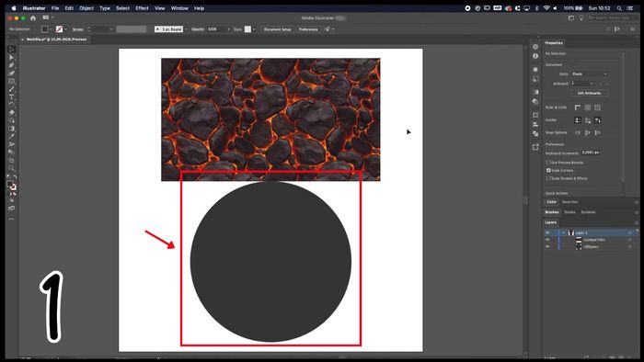The image size is (644, 362).
Task: Hide the Ellipse sublayer eye icon
Action: [547, 247]
